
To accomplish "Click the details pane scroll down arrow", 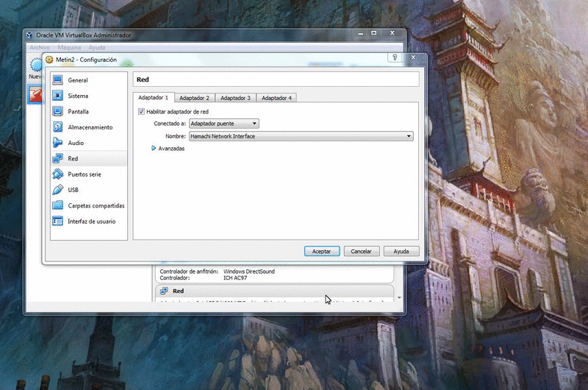I will point(399,298).
